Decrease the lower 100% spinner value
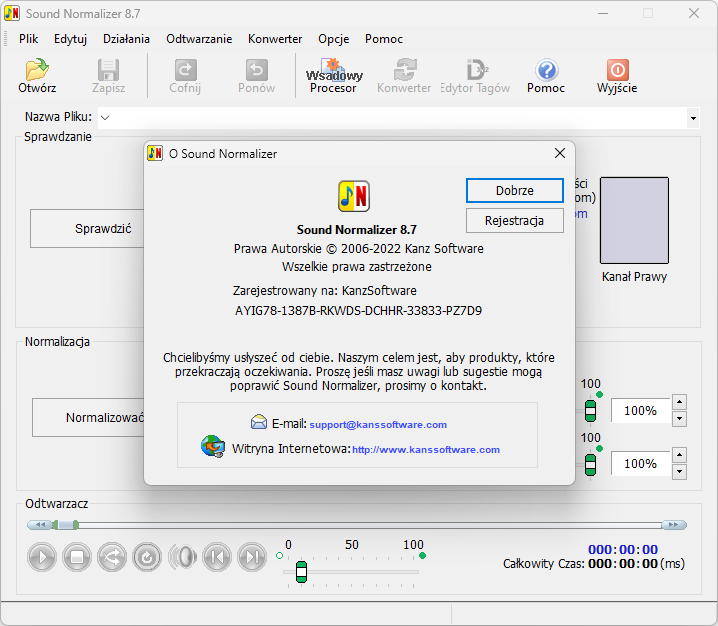 coord(680,471)
